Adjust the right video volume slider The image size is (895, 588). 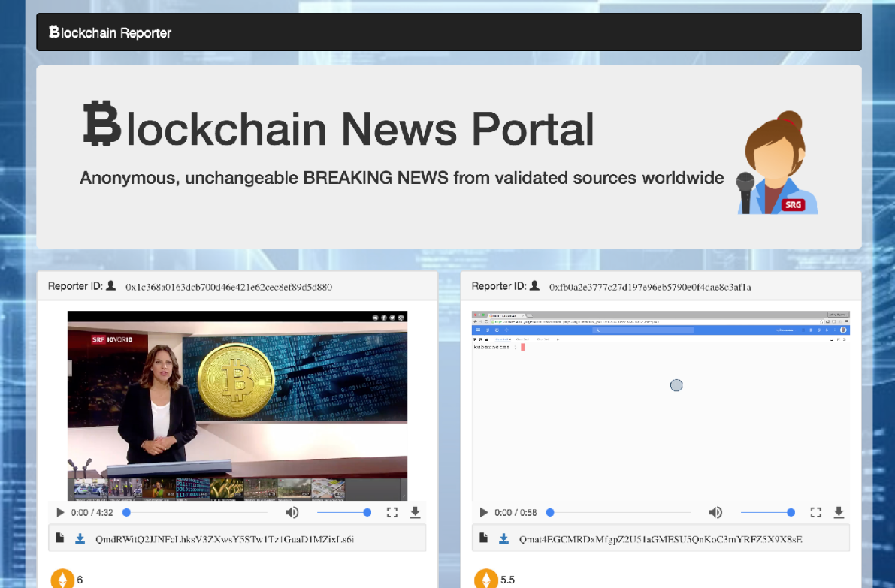pyautogui.click(x=766, y=512)
